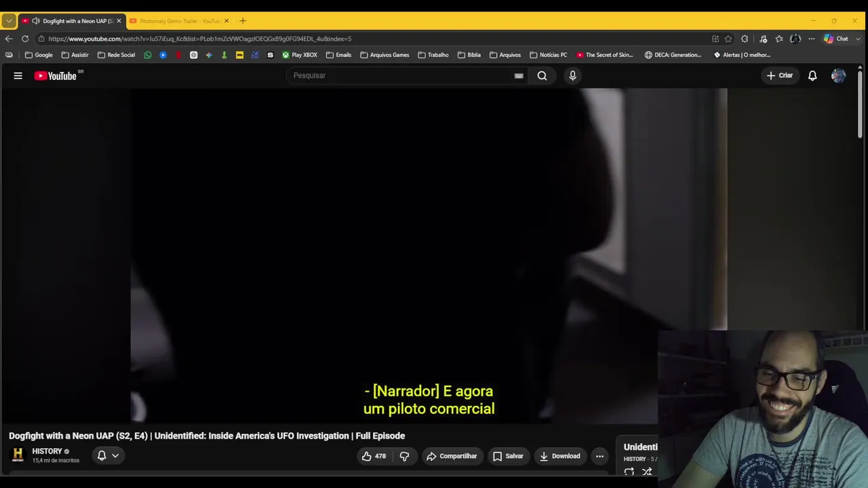
Task: Click the YouTube search magnifier button
Action: (542, 76)
